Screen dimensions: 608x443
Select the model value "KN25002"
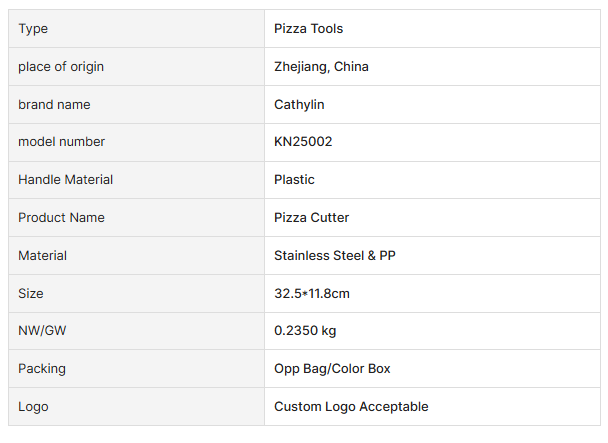click(x=303, y=142)
